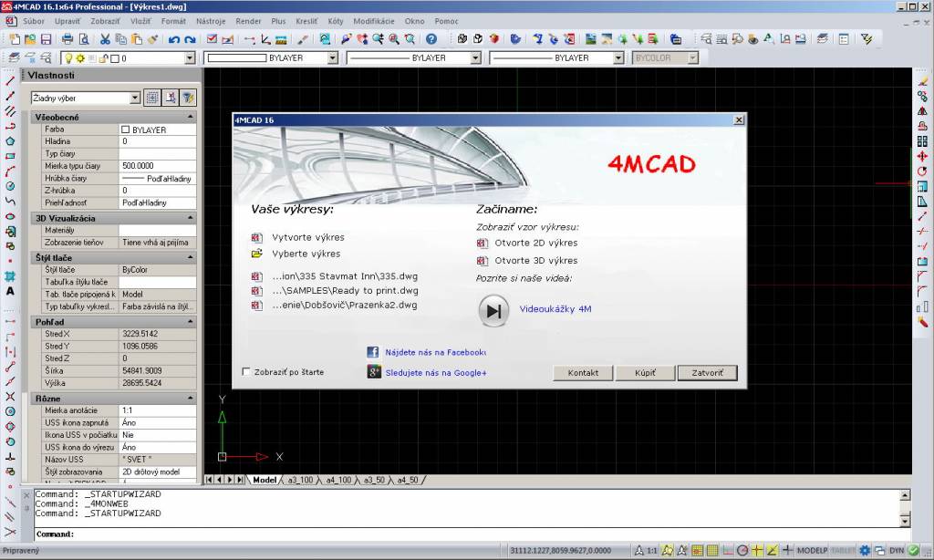The height and width of the screenshot is (560, 934).
Task: Open the BYLAYER linetype dropdown
Action: (x=475, y=57)
